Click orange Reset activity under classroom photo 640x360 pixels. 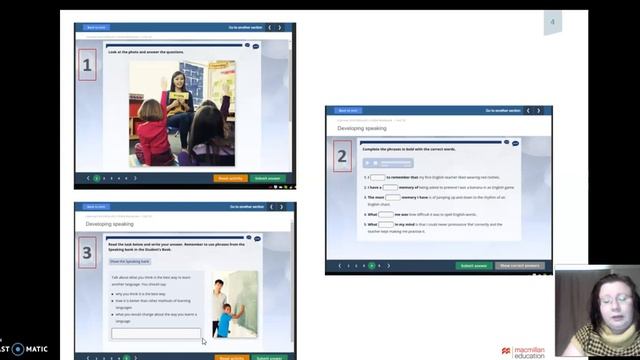coord(231,178)
